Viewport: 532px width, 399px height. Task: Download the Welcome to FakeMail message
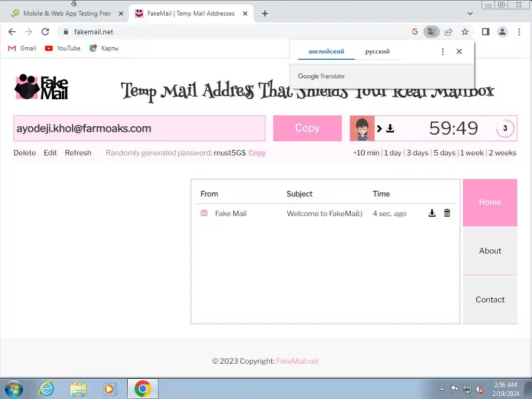click(x=432, y=213)
